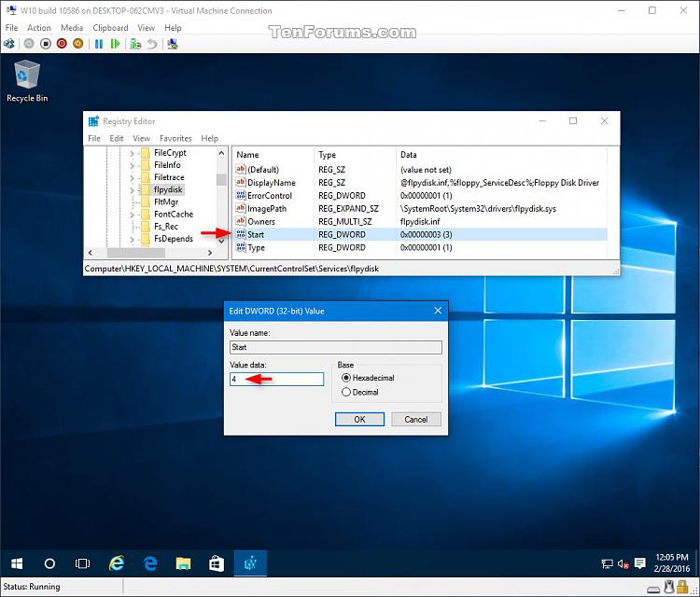This screenshot has width=700, height=597.
Task: Expand the Filetrace registry key
Action: coord(132,178)
